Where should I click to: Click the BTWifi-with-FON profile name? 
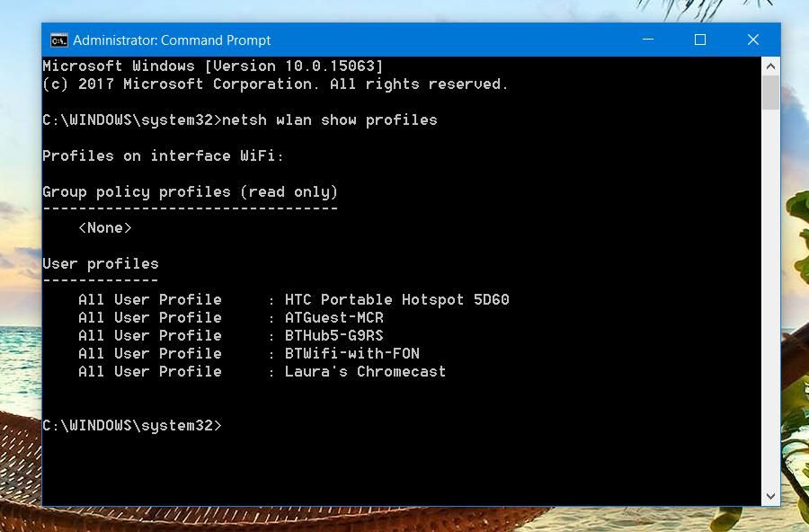click(x=351, y=353)
